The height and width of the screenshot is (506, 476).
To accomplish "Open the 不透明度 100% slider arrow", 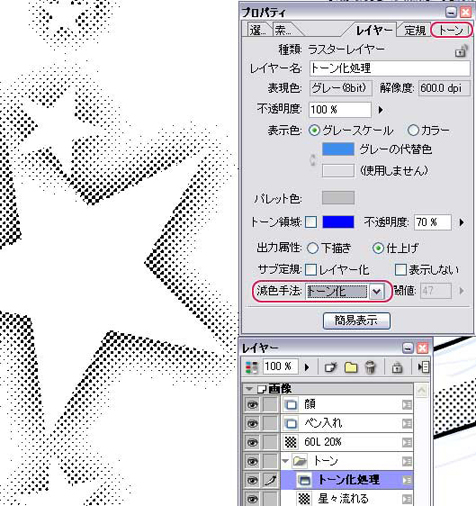I will [381, 110].
